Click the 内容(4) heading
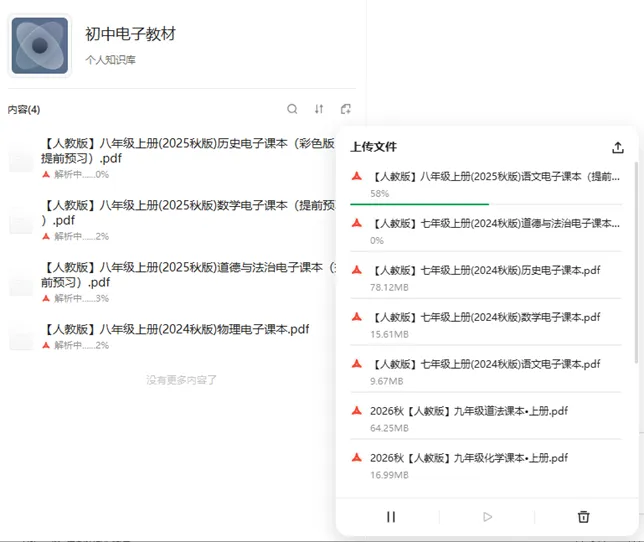 24,110
